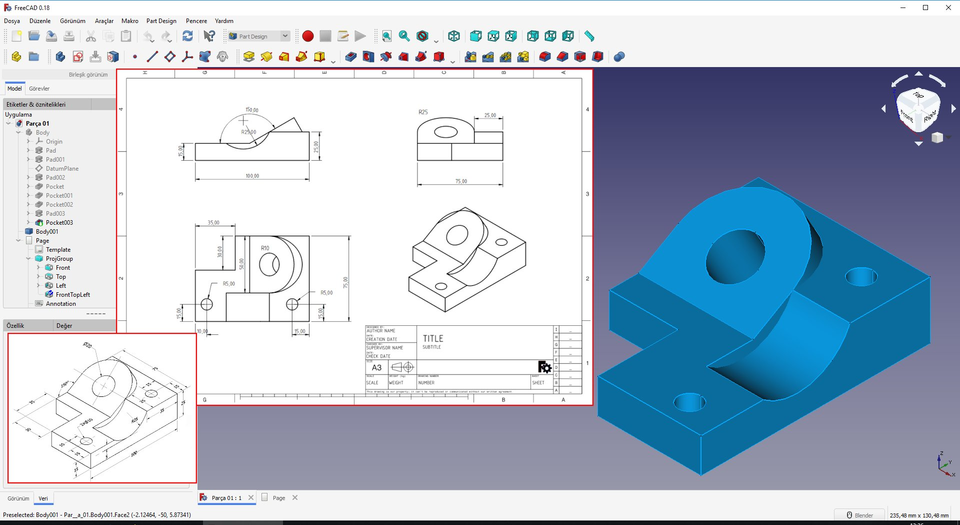Expand the Pad001 tree item
The image size is (960, 525).
29,160
